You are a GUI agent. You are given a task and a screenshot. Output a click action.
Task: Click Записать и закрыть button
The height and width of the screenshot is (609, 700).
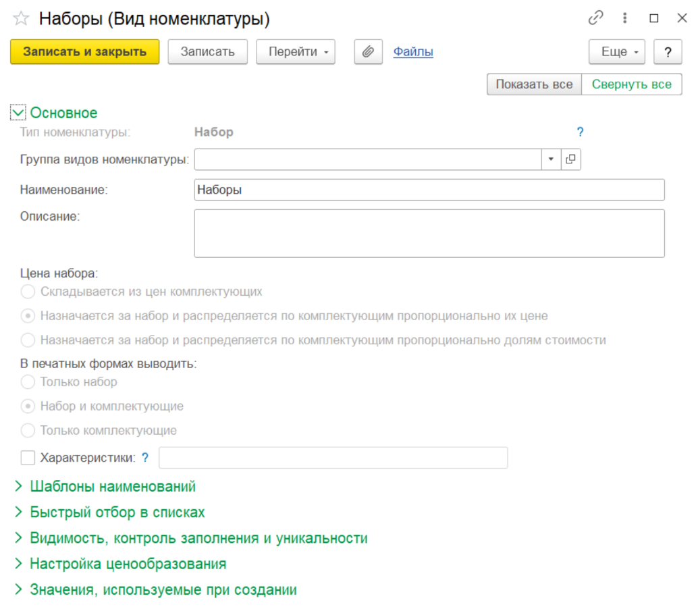point(84,52)
